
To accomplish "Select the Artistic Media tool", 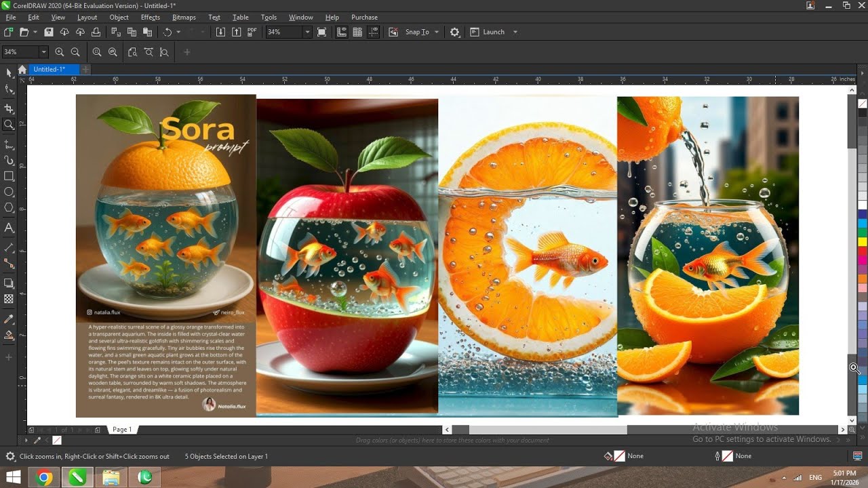I will coord(9,161).
